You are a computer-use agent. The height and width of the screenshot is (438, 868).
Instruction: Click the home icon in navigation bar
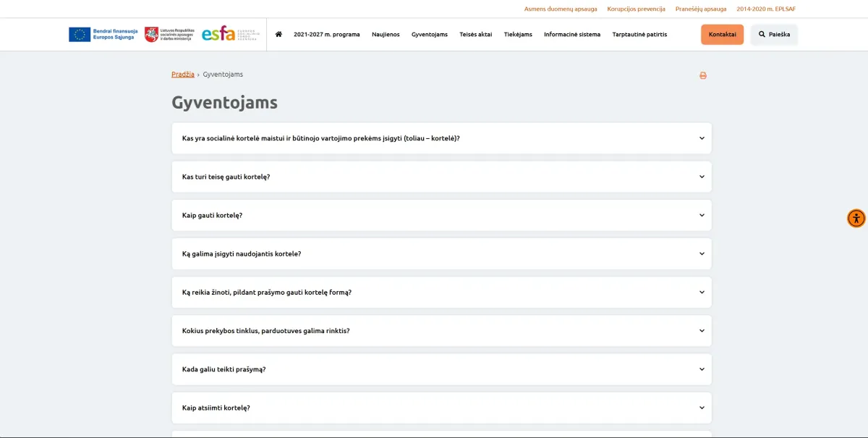pyautogui.click(x=278, y=35)
